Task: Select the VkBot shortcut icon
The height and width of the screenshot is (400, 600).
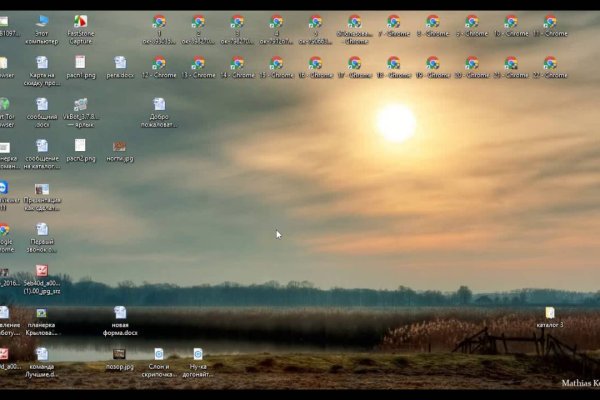Action: pos(80,104)
